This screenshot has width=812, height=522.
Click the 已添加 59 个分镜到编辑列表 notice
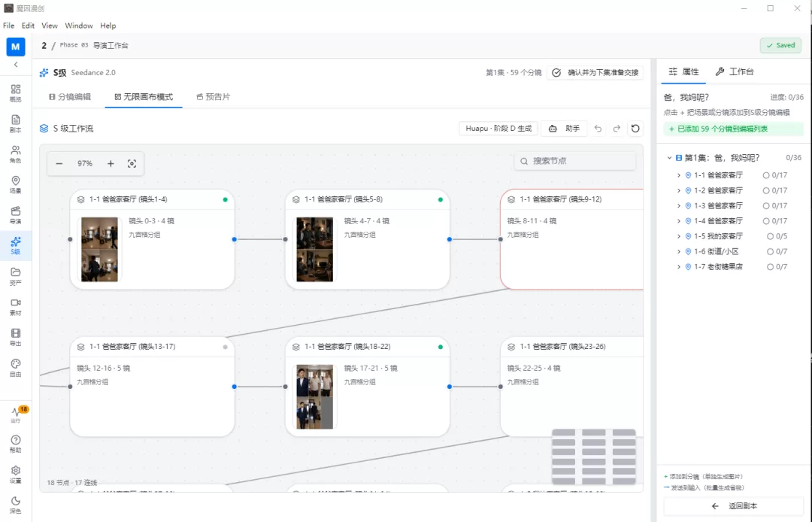tap(733, 129)
